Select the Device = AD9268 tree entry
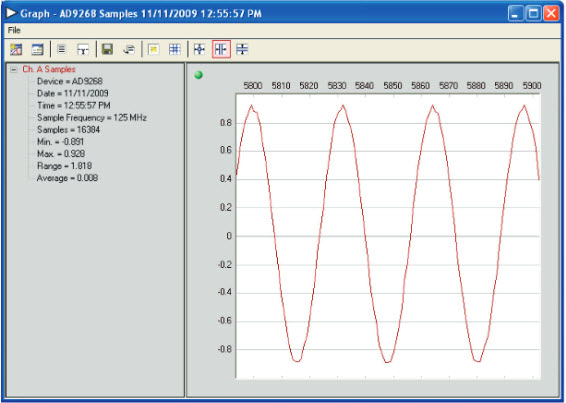The height and width of the screenshot is (403, 566). [x=70, y=81]
